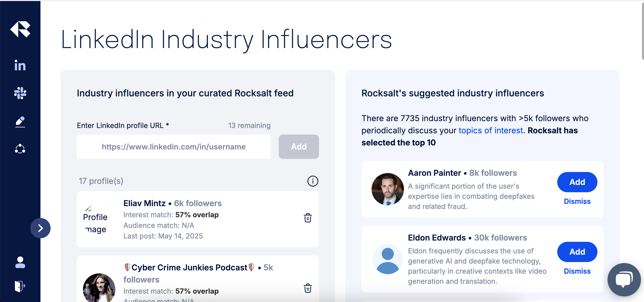Image resolution: width=644 pixels, height=302 pixels.
Task: Open the pen writing tool icon
Action: (x=20, y=122)
